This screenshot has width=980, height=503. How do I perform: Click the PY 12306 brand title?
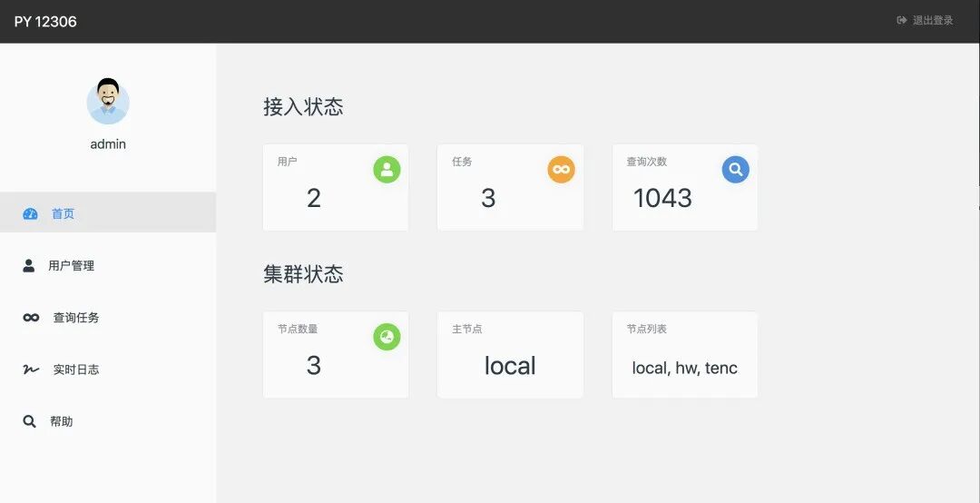click(45, 22)
